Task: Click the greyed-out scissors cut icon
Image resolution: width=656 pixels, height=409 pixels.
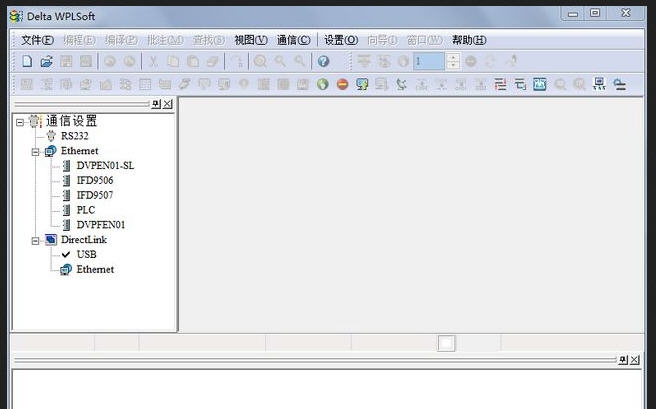Action: tap(153, 62)
